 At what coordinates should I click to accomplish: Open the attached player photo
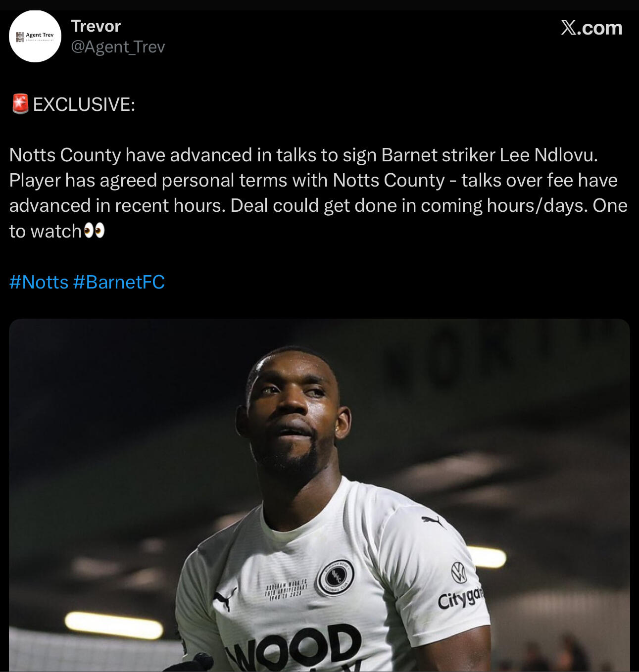click(319, 495)
